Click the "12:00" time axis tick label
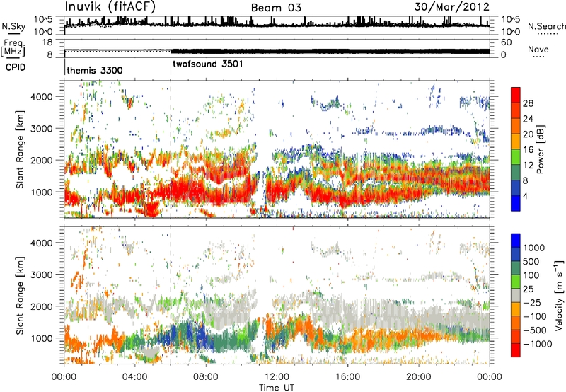 [277, 377]
